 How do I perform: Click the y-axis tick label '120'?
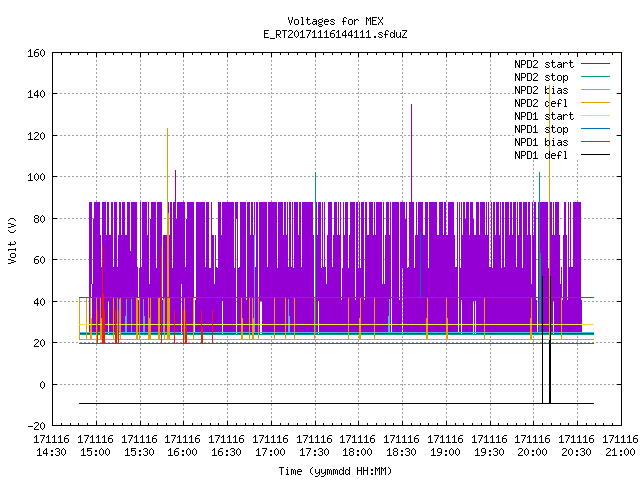[x=36, y=136]
